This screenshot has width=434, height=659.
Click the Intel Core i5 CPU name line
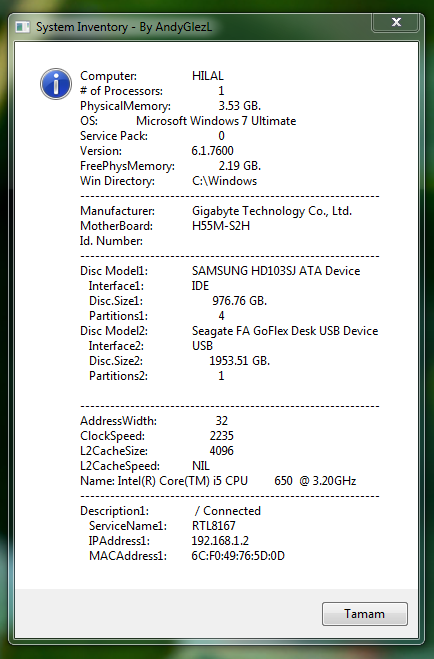point(218,481)
